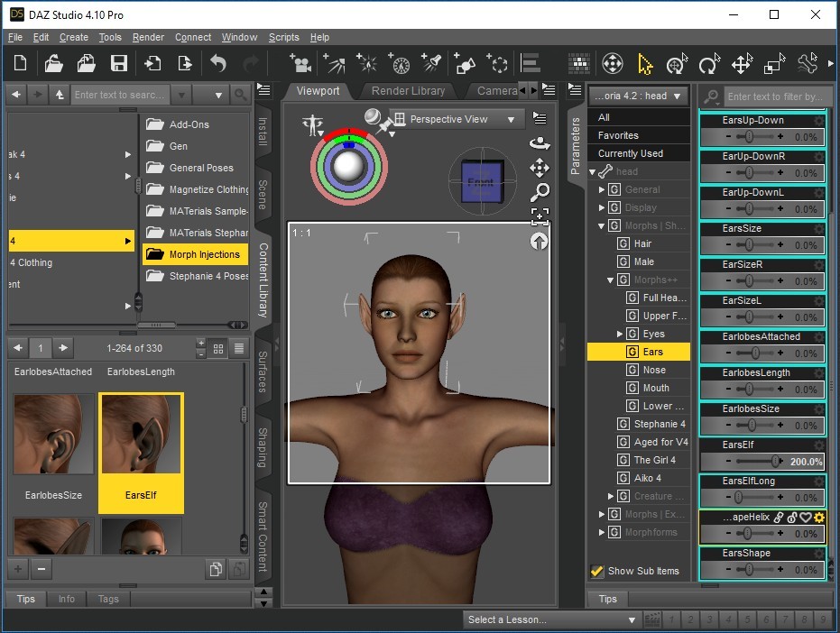Click the viewport reset up-arrow icon
Screen dimensions: 840x633
tap(539, 242)
